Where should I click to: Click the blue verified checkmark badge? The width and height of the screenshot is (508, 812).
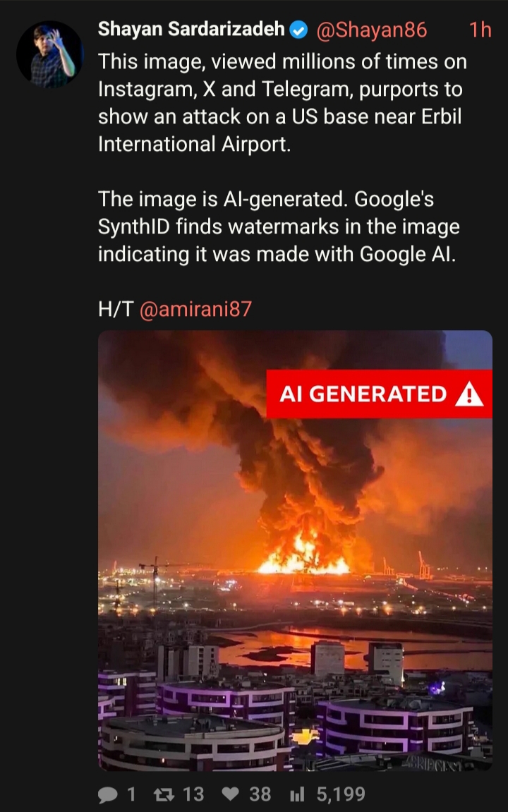[x=298, y=30]
